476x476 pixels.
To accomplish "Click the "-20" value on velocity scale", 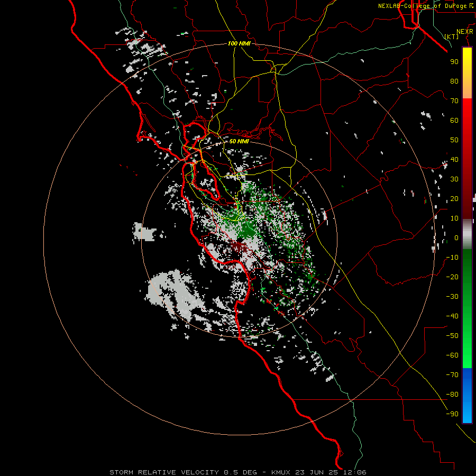I will pyautogui.click(x=452, y=277).
